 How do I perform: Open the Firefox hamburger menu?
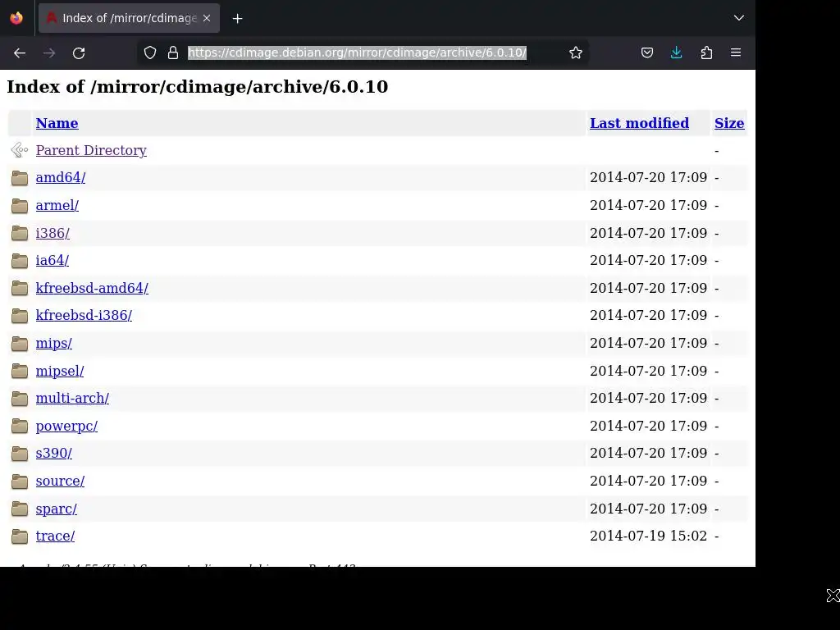pyautogui.click(x=736, y=52)
